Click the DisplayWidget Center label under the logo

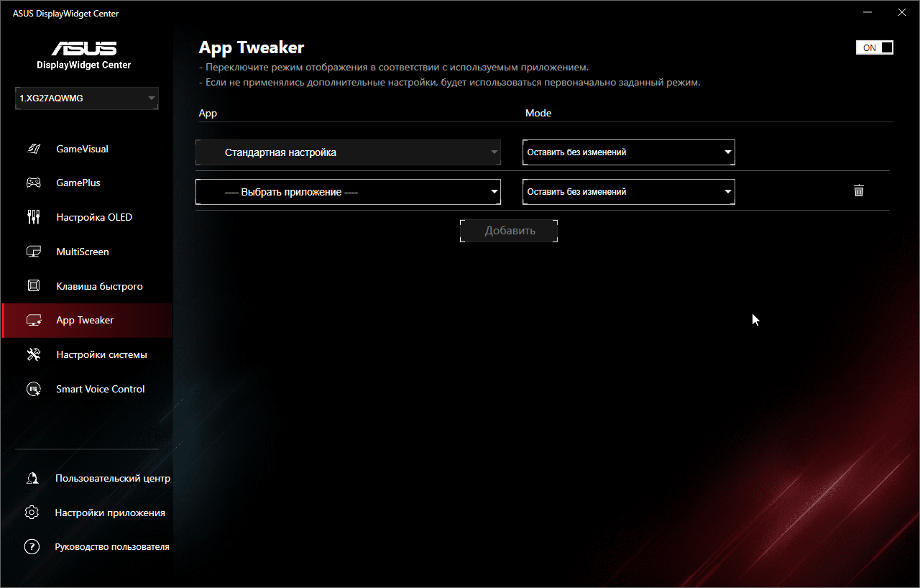(x=84, y=65)
